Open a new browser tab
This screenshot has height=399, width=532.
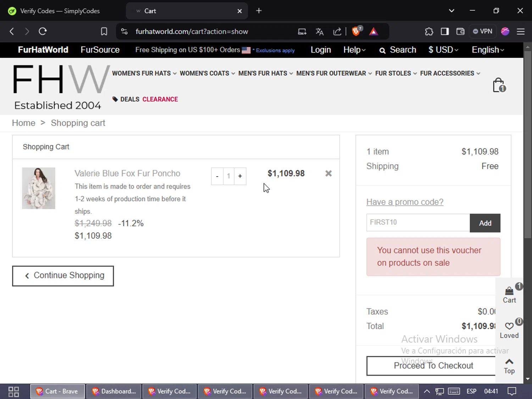click(259, 11)
